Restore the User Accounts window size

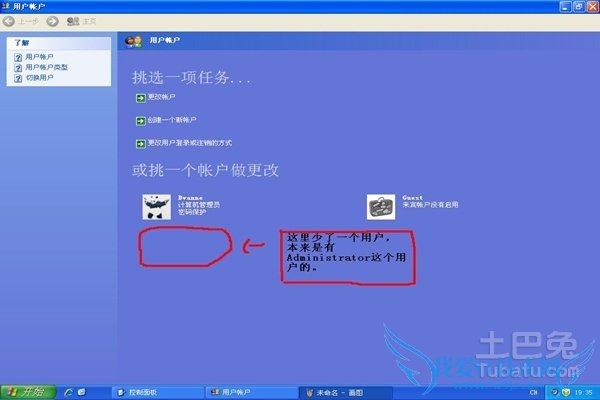(579, 7)
